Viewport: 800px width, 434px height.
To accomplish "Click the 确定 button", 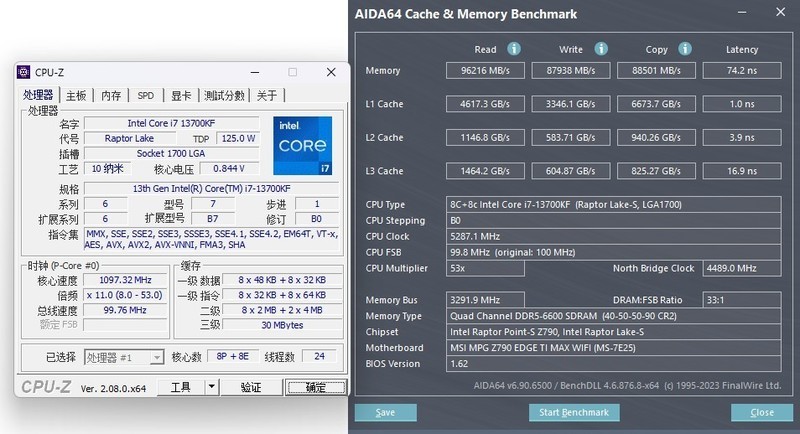I will click(316, 388).
